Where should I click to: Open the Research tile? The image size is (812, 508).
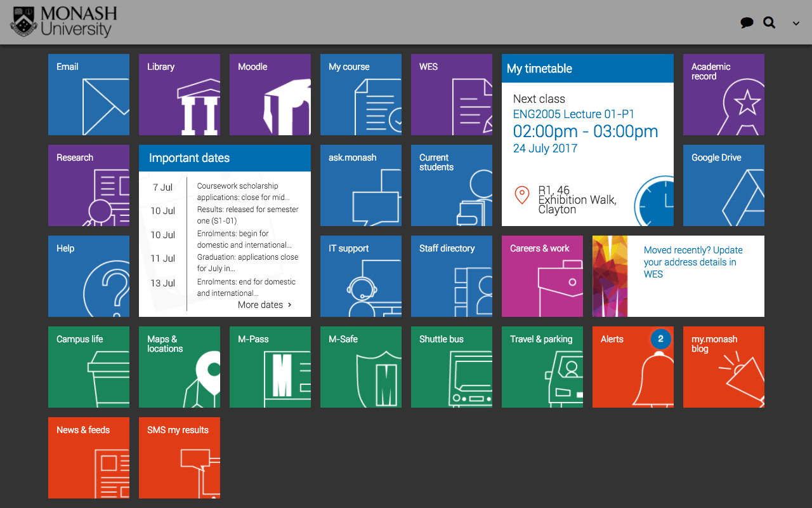[x=89, y=185]
